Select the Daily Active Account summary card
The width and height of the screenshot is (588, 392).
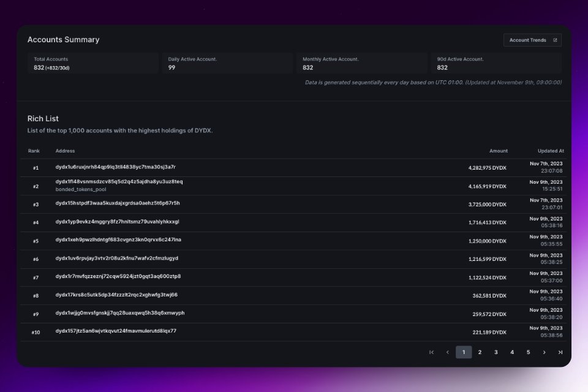click(227, 62)
